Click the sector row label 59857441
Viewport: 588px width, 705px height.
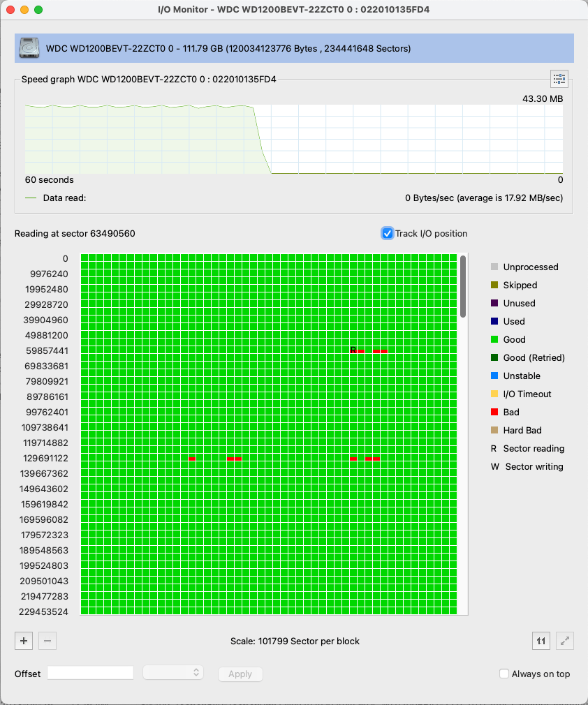[47, 350]
